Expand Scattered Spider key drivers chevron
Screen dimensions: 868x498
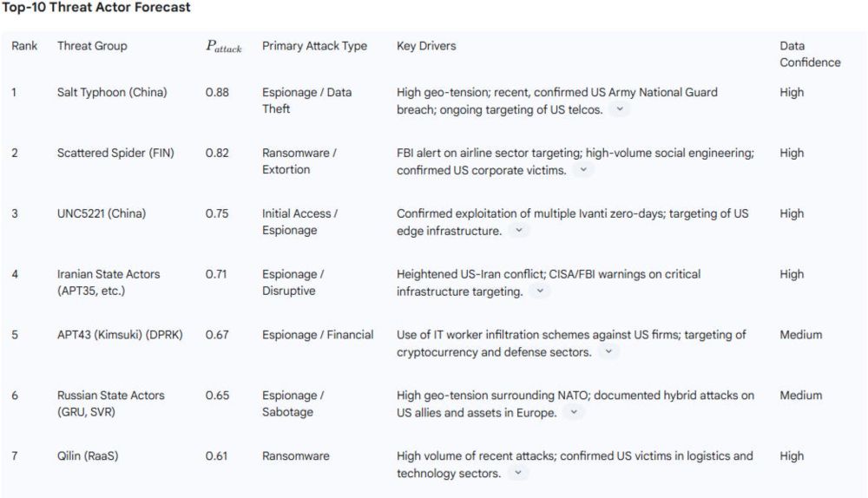click(x=583, y=169)
